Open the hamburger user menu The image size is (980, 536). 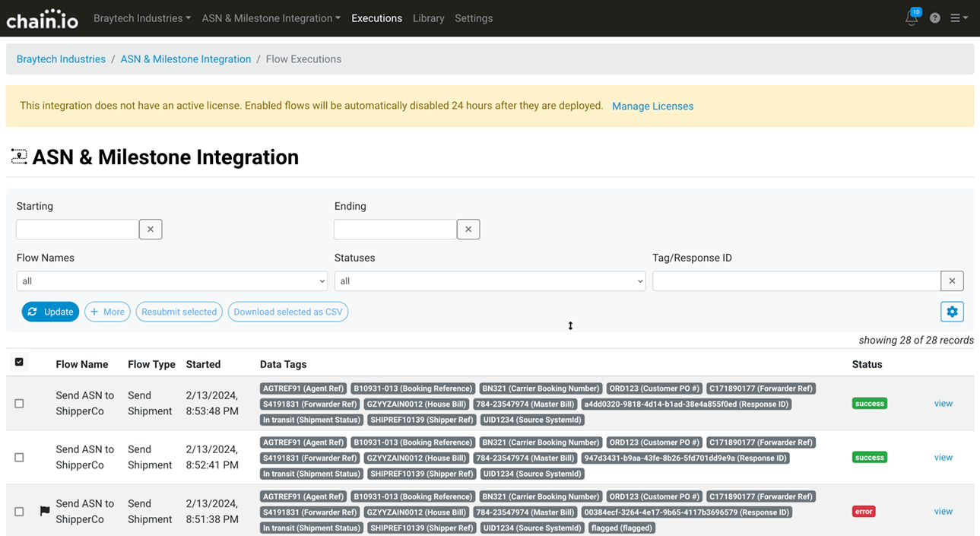(x=959, y=18)
